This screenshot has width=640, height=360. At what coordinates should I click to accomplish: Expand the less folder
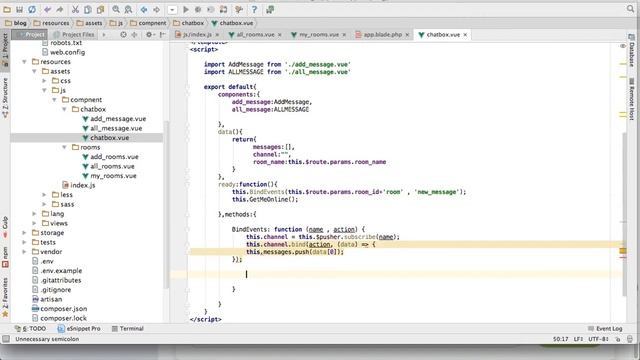click(44, 195)
